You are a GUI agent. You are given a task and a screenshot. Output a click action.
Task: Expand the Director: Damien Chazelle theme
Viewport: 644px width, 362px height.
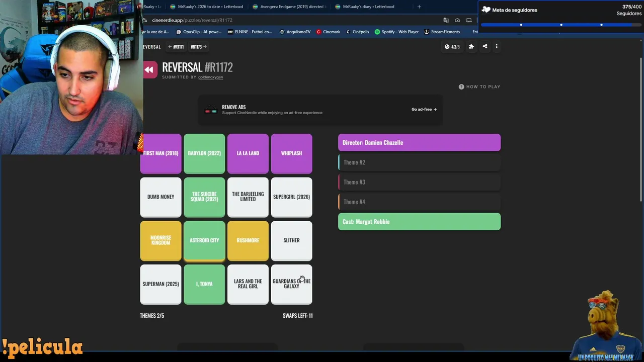point(419,143)
